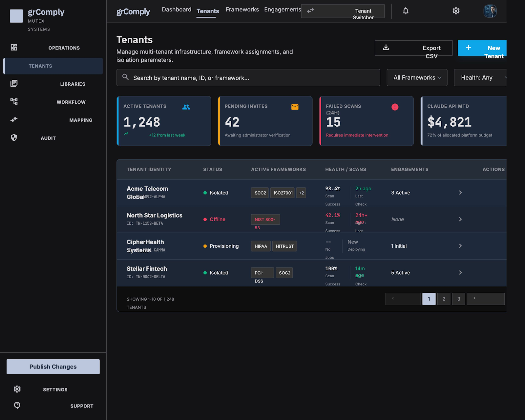Click the Active Tenants people icon
The height and width of the screenshot is (420, 525).
[186, 107]
